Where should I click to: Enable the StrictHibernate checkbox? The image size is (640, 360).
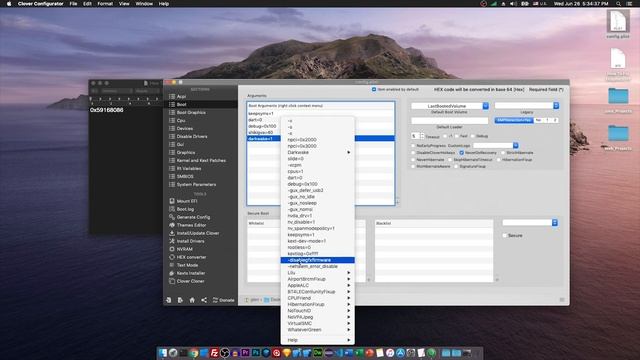click(503, 153)
